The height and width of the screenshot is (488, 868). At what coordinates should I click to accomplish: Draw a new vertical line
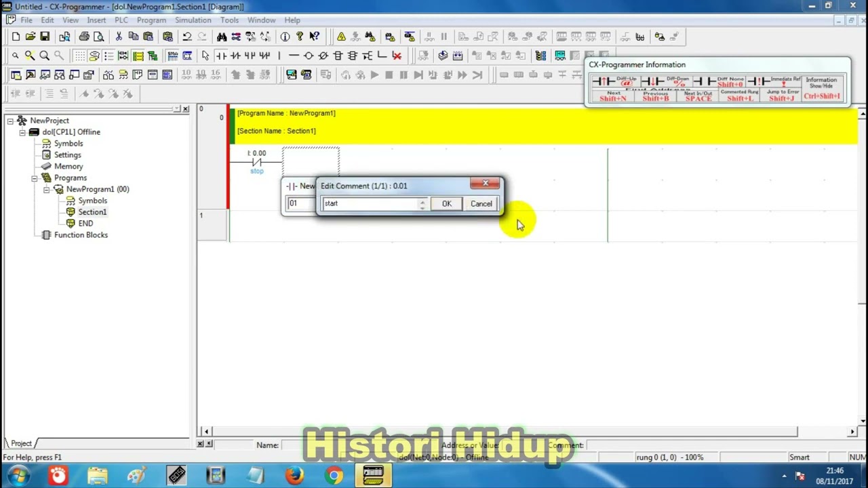coord(279,56)
